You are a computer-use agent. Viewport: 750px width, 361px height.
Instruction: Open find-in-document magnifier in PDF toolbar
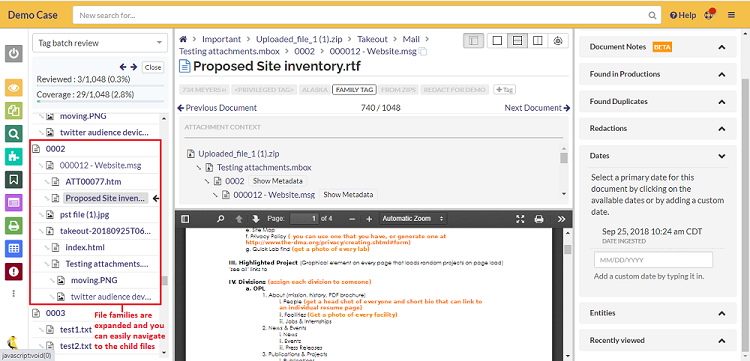[x=221, y=219]
